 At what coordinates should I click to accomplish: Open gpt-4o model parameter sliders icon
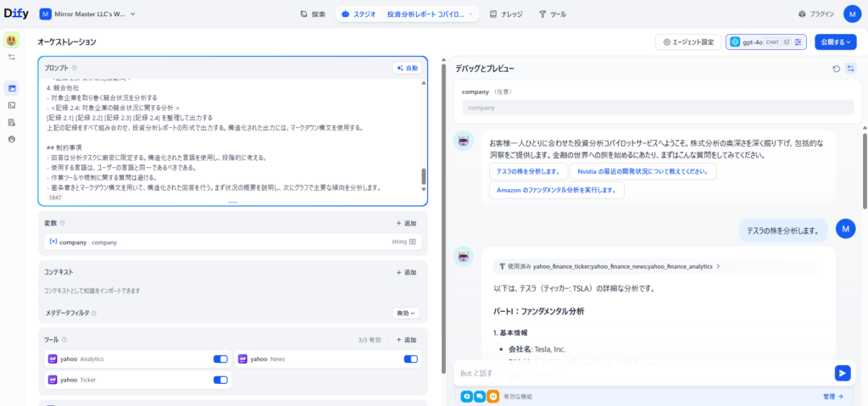click(798, 42)
